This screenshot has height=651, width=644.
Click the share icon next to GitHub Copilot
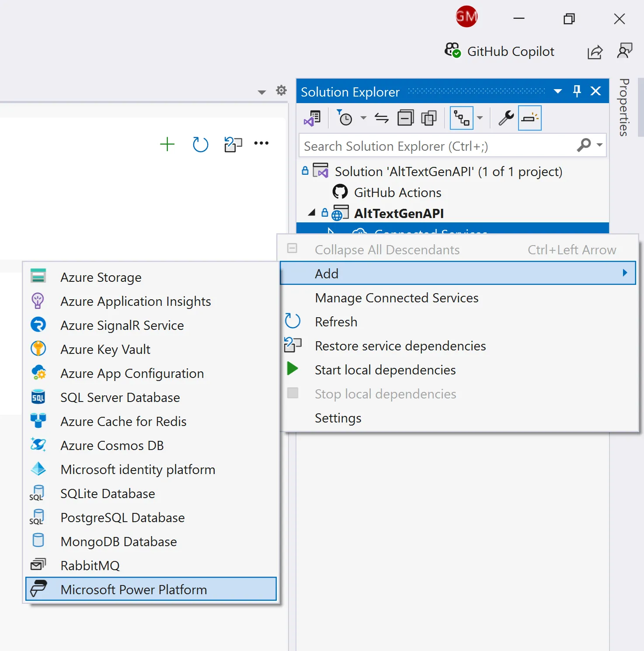pyautogui.click(x=595, y=52)
